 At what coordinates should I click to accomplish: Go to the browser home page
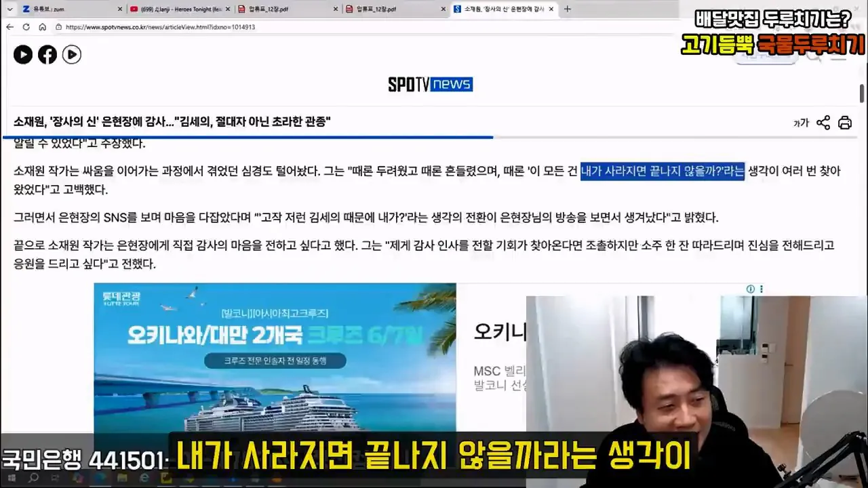coord(42,27)
